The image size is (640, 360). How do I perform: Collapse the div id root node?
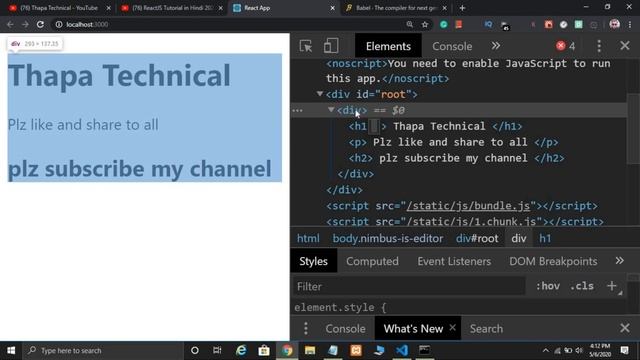click(320, 94)
